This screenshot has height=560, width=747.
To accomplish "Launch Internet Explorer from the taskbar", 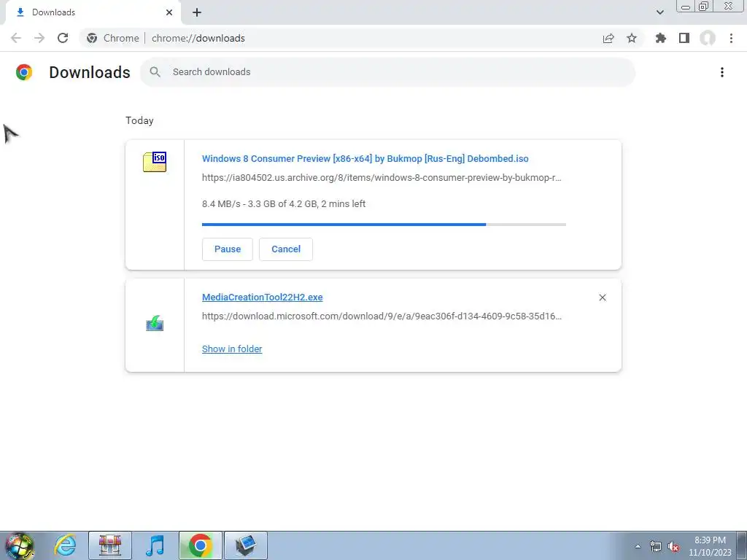I will click(x=65, y=545).
